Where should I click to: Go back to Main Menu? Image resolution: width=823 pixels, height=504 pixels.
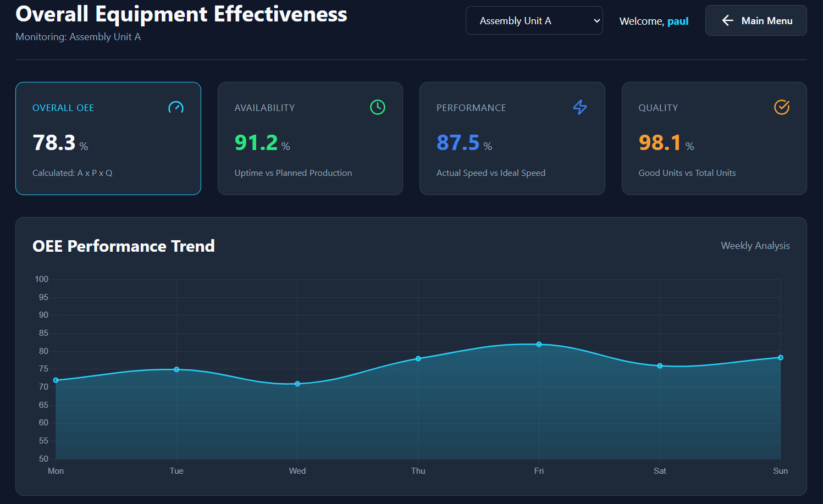[x=756, y=20]
